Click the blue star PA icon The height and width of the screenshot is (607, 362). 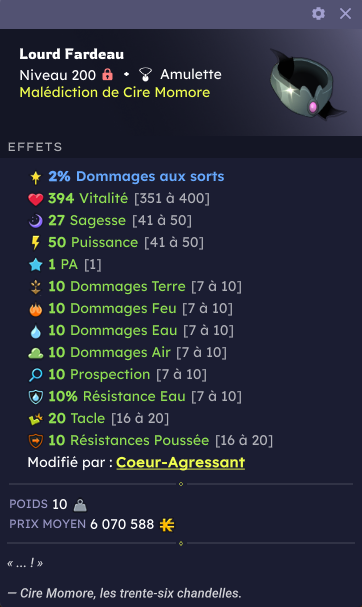[x=36, y=265]
